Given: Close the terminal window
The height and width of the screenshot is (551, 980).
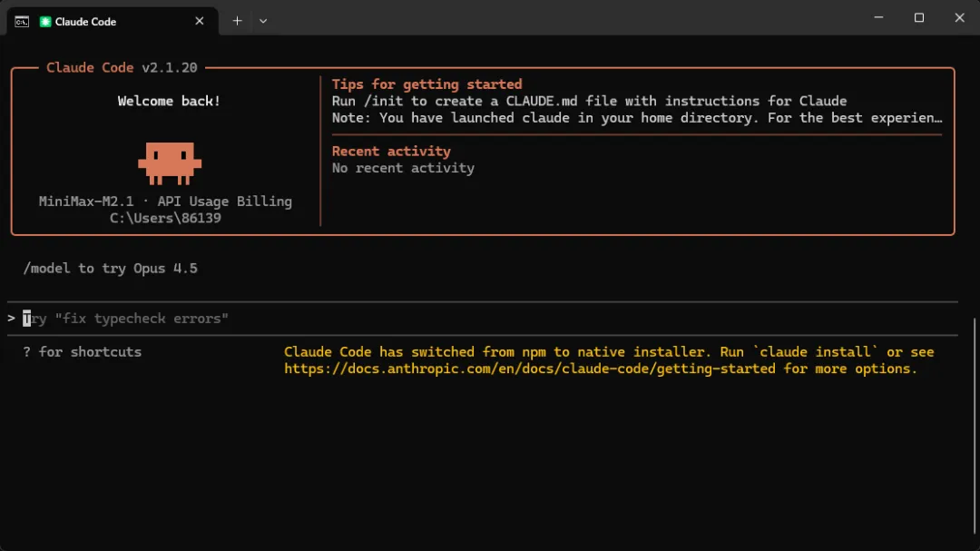Looking at the screenshot, I should tap(959, 17).
